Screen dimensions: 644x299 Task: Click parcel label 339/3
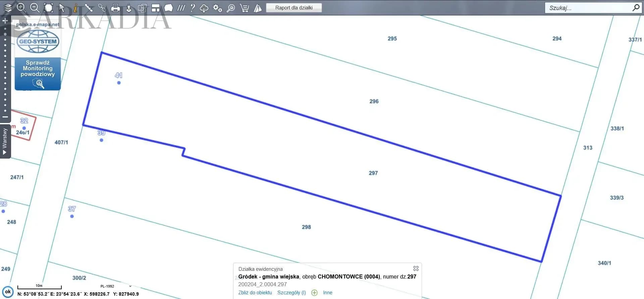point(617,198)
